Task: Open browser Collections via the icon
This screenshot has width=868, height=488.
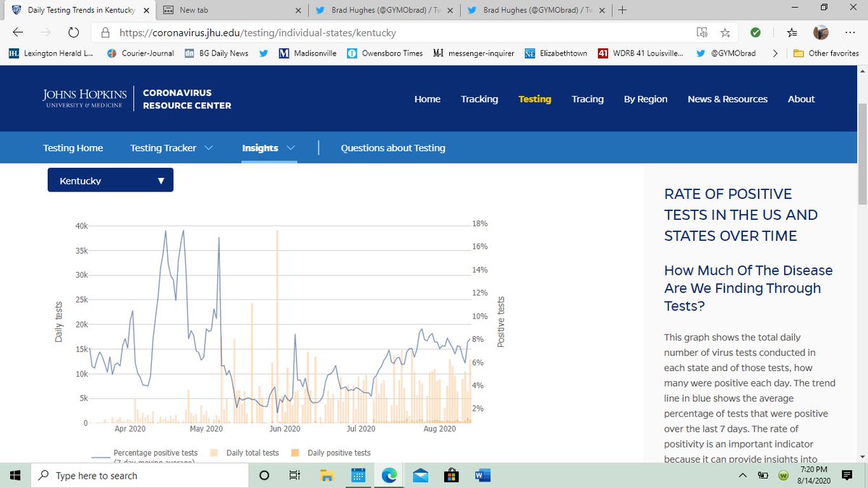Action: (x=791, y=33)
